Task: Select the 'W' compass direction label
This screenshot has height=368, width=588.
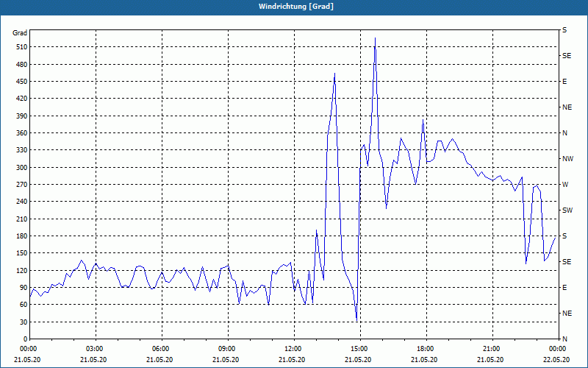Action: point(565,185)
